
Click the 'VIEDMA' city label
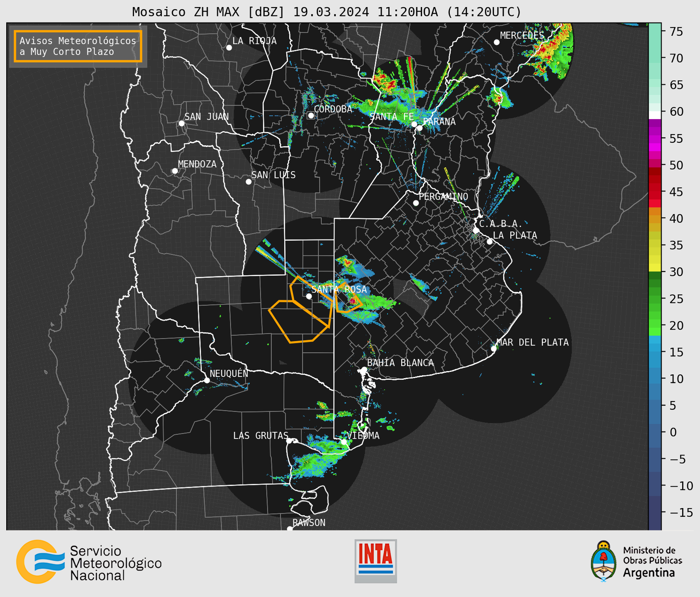pyautogui.click(x=363, y=436)
